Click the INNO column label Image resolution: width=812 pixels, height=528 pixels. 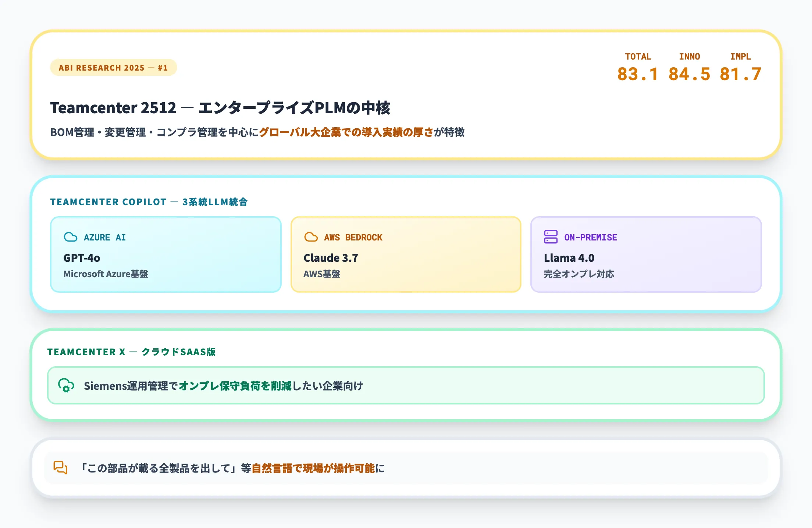pyautogui.click(x=690, y=57)
